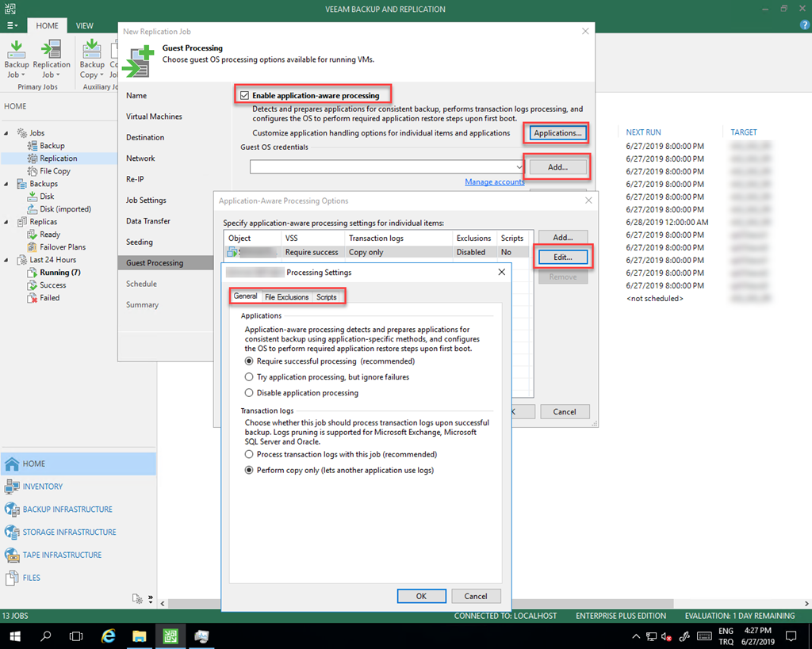Click the Tape Infrastructure navigation icon

[x=12, y=555]
